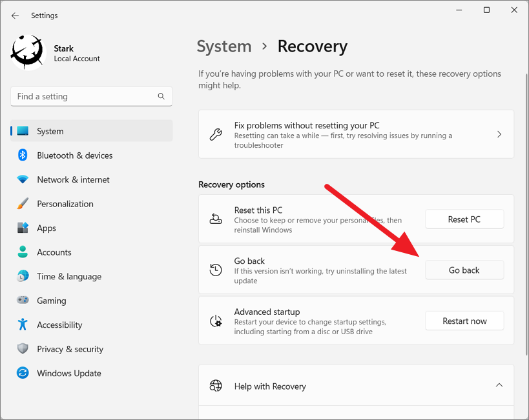
Task: Minimize the Settings window
Action: [x=459, y=10]
